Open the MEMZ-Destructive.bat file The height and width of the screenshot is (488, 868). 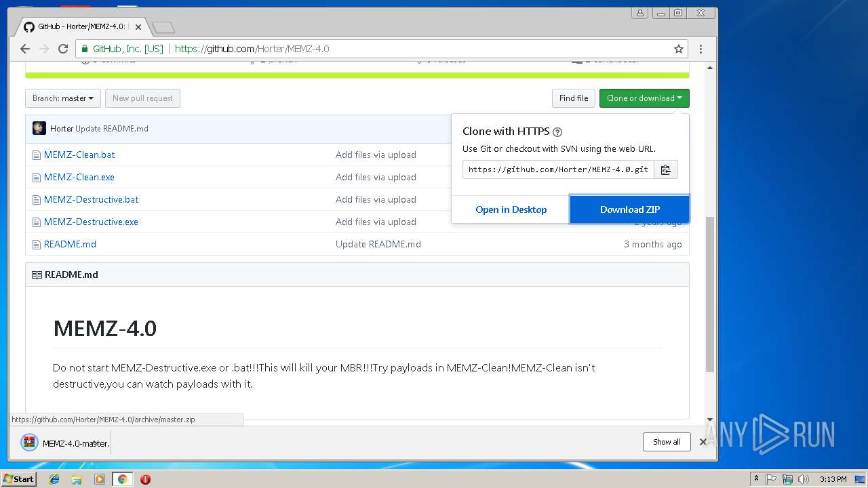coord(92,199)
